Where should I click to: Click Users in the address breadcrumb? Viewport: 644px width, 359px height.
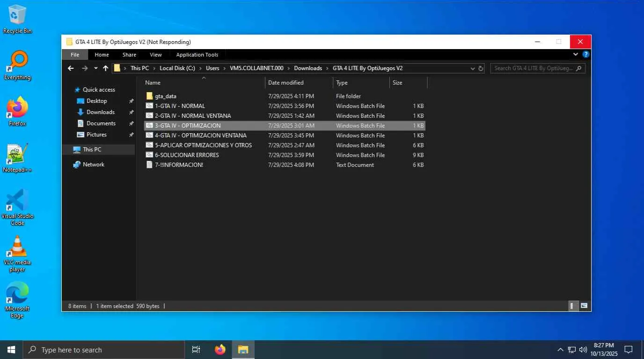click(212, 68)
